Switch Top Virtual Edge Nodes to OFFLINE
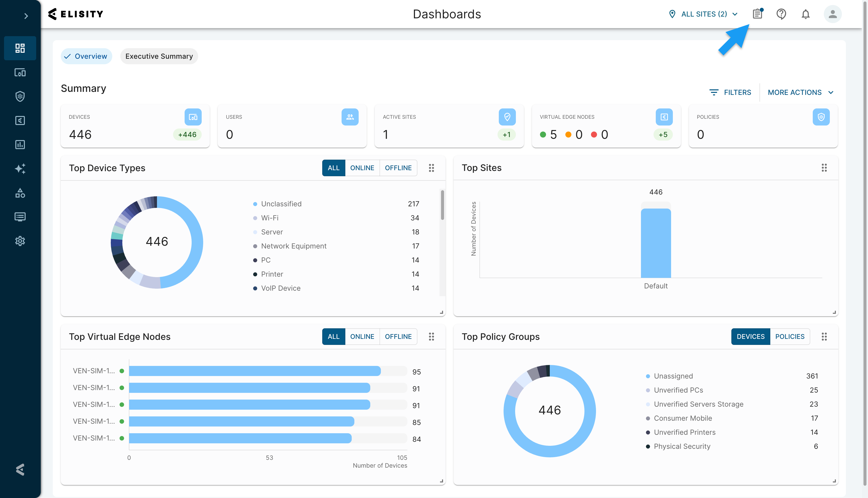The image size is (868, 498). (398, 337)
